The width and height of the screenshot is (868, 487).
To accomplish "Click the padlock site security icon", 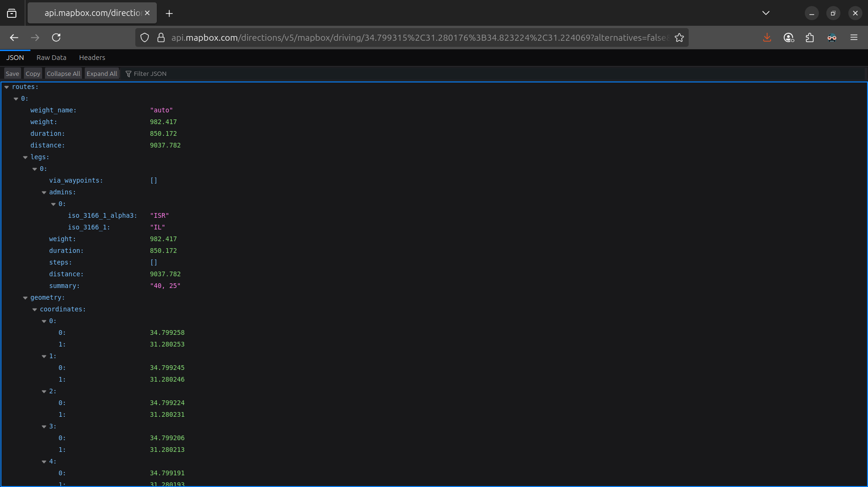I will (161, 37).
